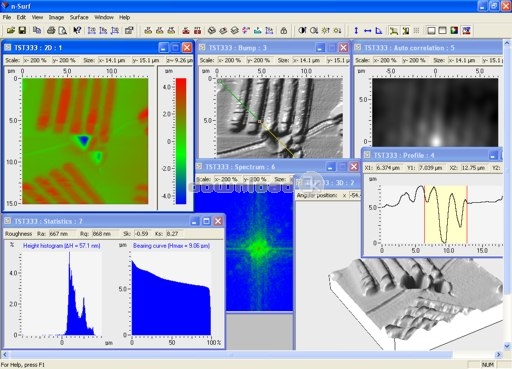Click the first 3D layers view icon
Image resolution: width=512 pixels, height=369 pixels.
pyautogui.click(x=212, y=31)
